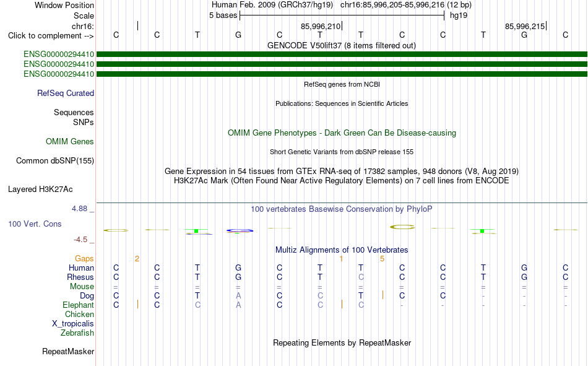588x366 pixels.
Task: Click the Window Position label
Action: [64, 5]
